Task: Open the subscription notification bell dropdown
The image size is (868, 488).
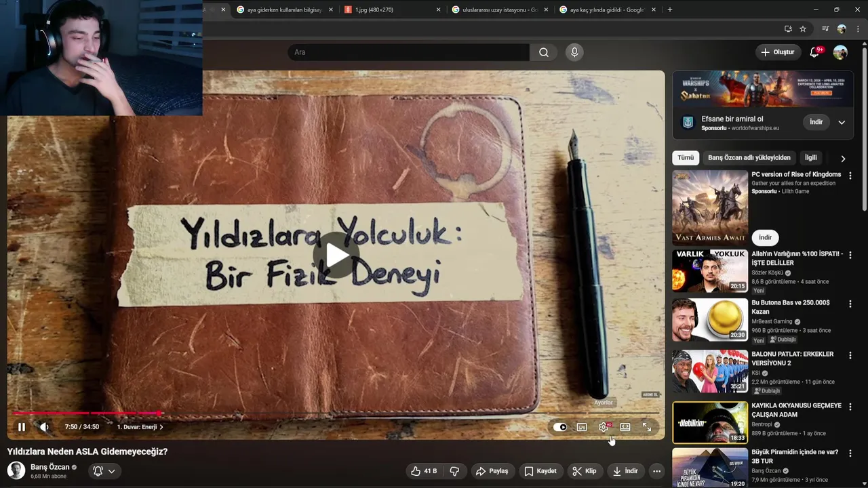Action: tap(104, 471)
